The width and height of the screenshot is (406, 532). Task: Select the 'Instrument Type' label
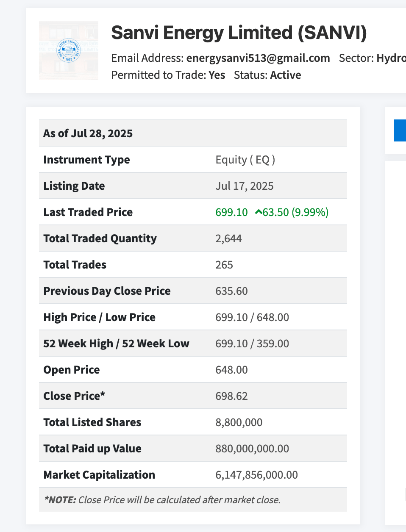pyautogui.click(x=86, y=160)
